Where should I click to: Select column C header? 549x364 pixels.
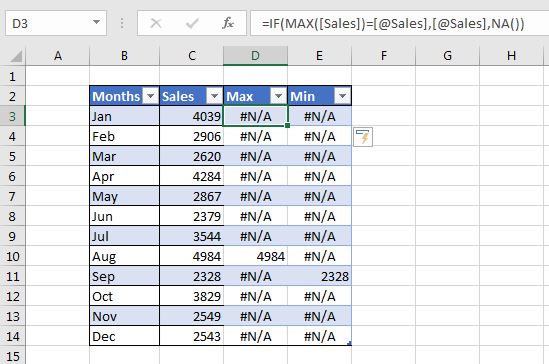point(192,56)
